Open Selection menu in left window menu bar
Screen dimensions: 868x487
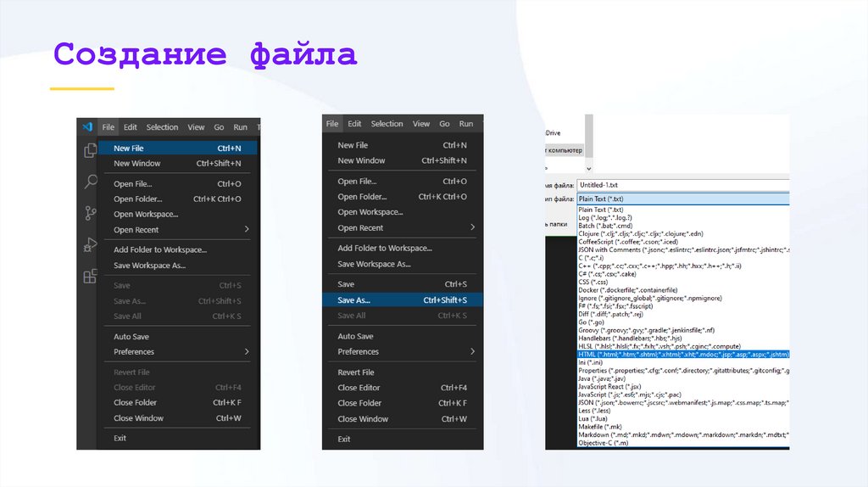162,127
